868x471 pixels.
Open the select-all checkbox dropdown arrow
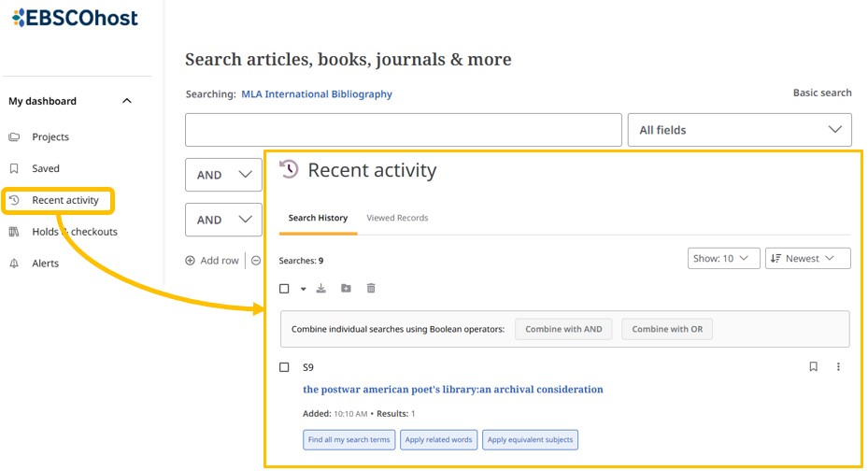pos(303,290)
